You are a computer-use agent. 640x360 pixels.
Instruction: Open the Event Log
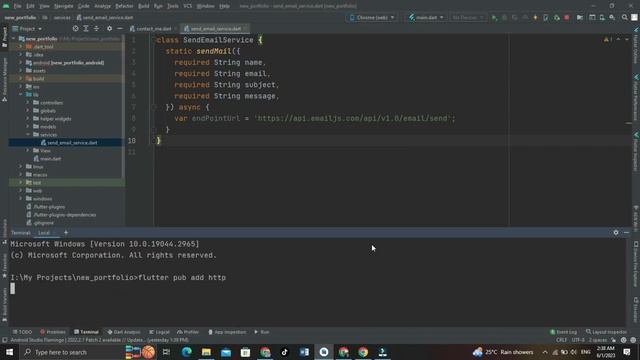pos(563,332)
